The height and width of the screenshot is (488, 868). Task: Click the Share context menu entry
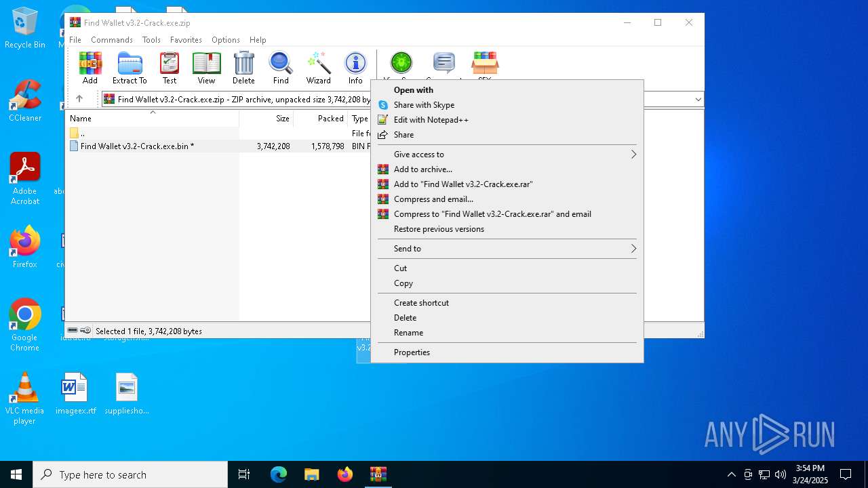pos(507,135)
